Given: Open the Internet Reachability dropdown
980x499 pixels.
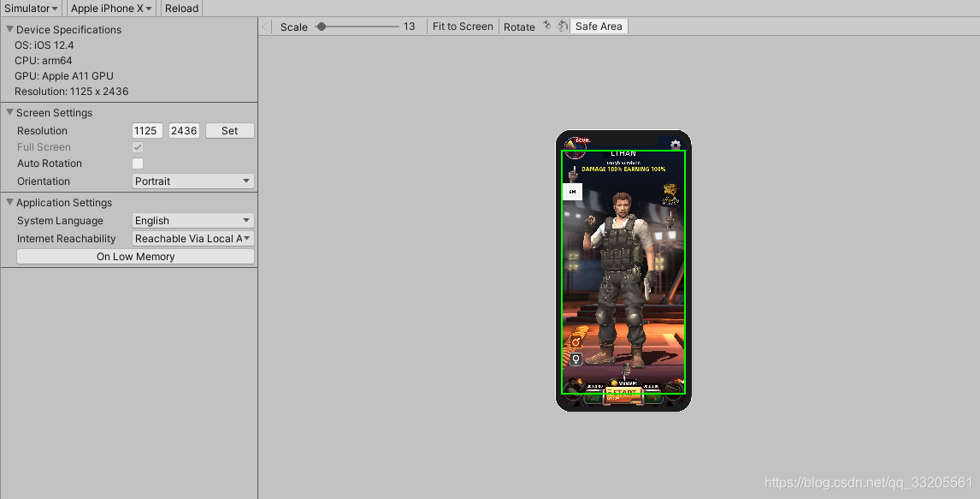Looking at the screenshot, I should coord(193,239).
